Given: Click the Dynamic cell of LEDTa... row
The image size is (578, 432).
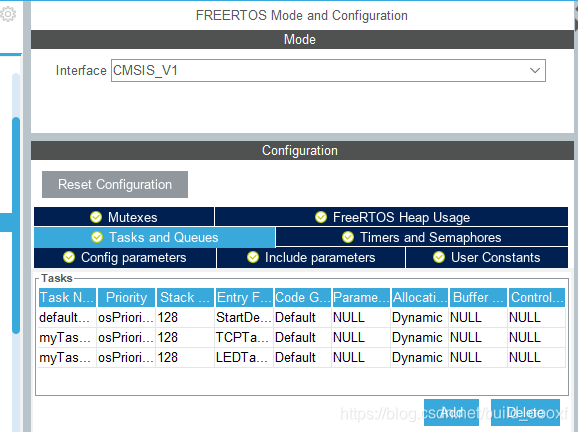Looking at the screenshot, I should pyautogui.click(x=419, y=357).
